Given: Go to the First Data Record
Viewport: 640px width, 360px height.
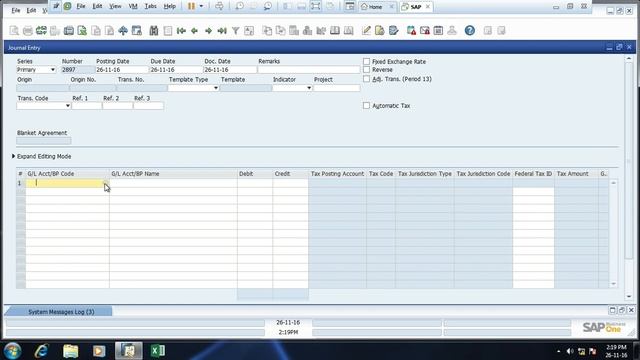Looking at the screenshot, I should [181, 31].
